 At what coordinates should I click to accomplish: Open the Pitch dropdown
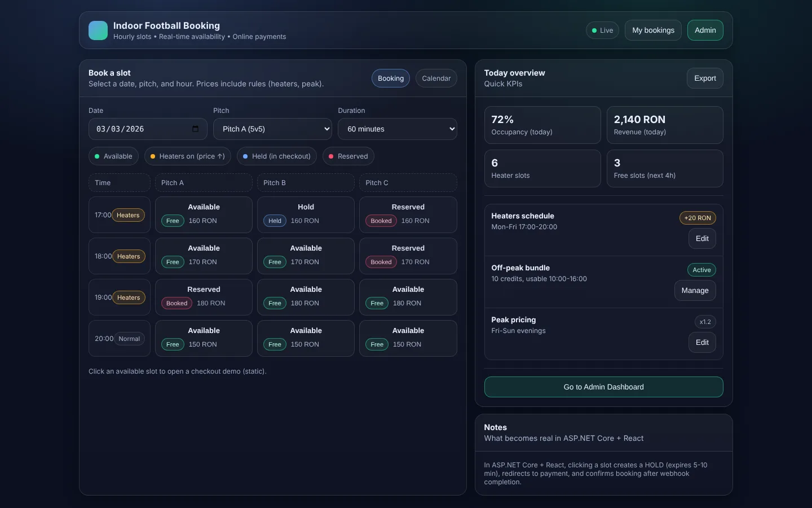coord(272,129)
